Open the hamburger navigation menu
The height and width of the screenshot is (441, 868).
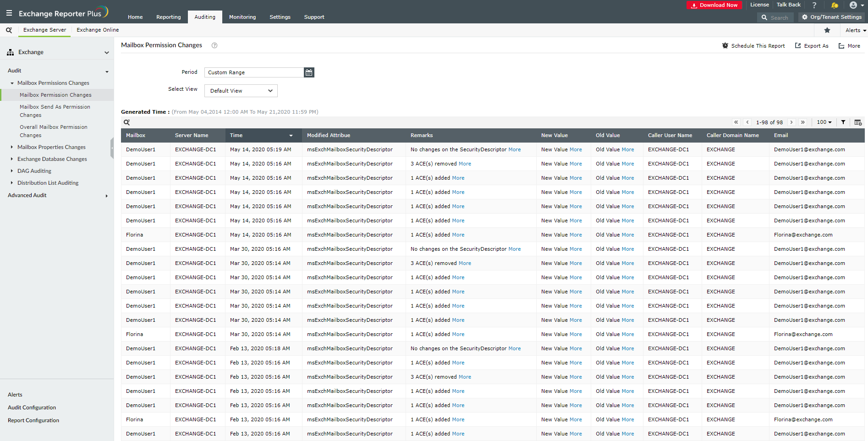pyautogui.click(x=9, y=13)
